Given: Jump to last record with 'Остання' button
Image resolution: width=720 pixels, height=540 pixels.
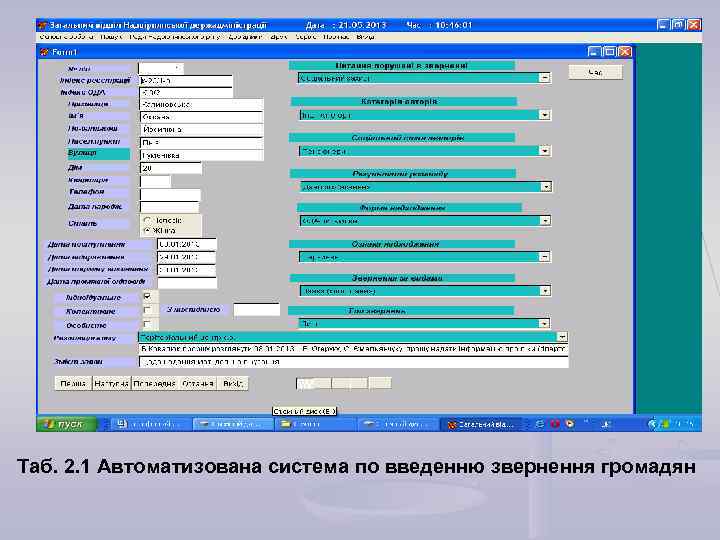Looking at the screenshot, I should click(198, 383).
